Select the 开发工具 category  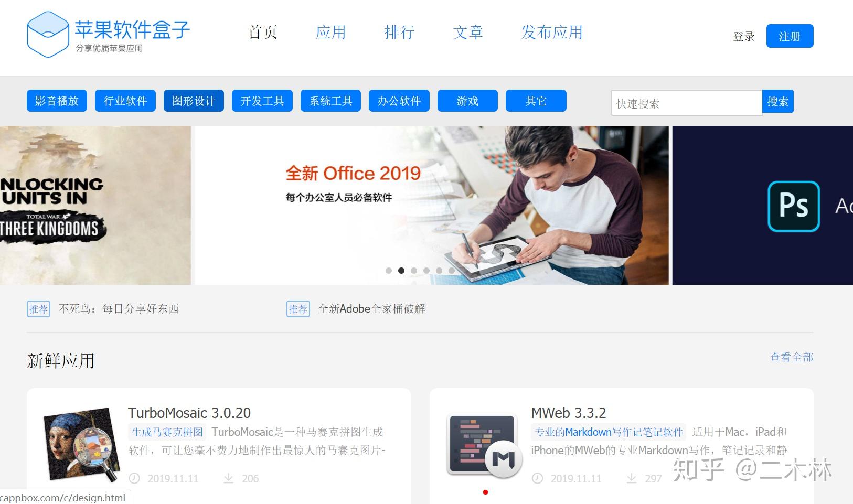(262, 101)
